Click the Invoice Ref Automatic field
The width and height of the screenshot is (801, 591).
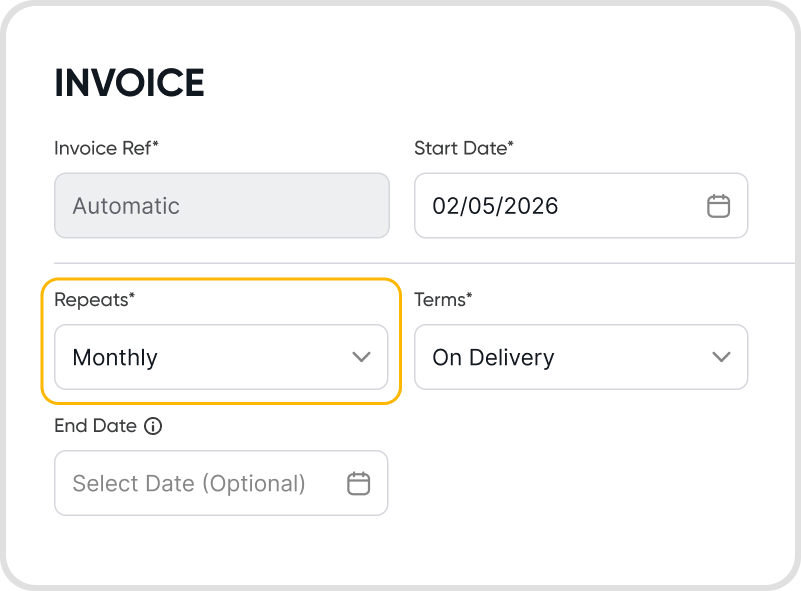point(221,206)
